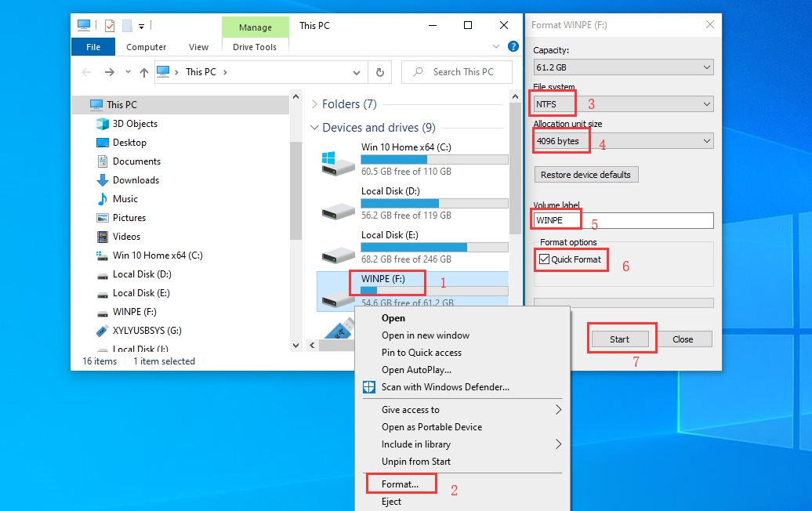Select Local Disk (E:) in sidebar
The image size is (812, 511).
[141, 293]
